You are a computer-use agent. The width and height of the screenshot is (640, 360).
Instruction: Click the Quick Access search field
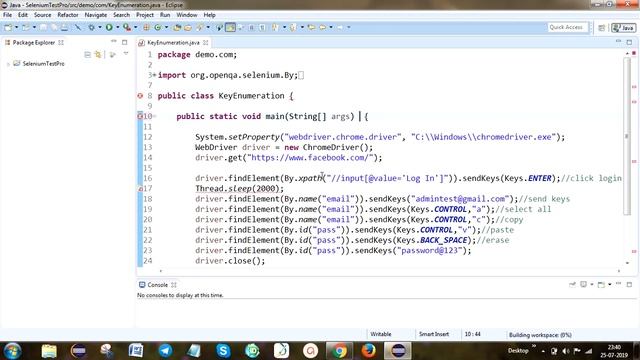[567, 27]
